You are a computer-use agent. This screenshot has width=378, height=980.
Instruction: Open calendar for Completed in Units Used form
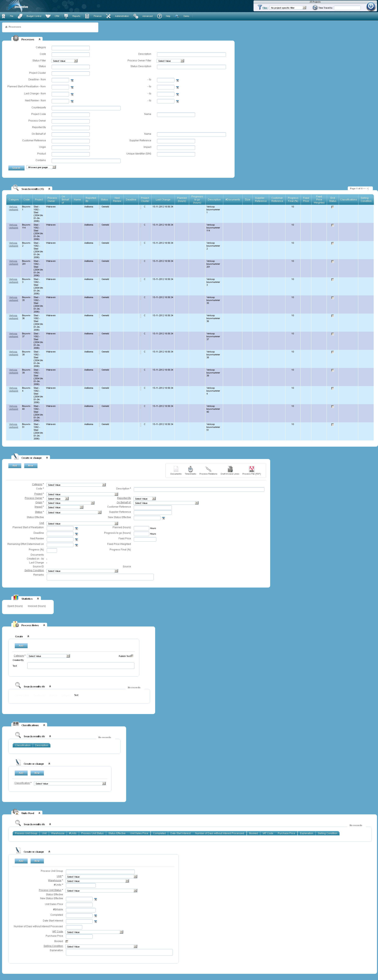pyautogui.click(x=95, y=916)
